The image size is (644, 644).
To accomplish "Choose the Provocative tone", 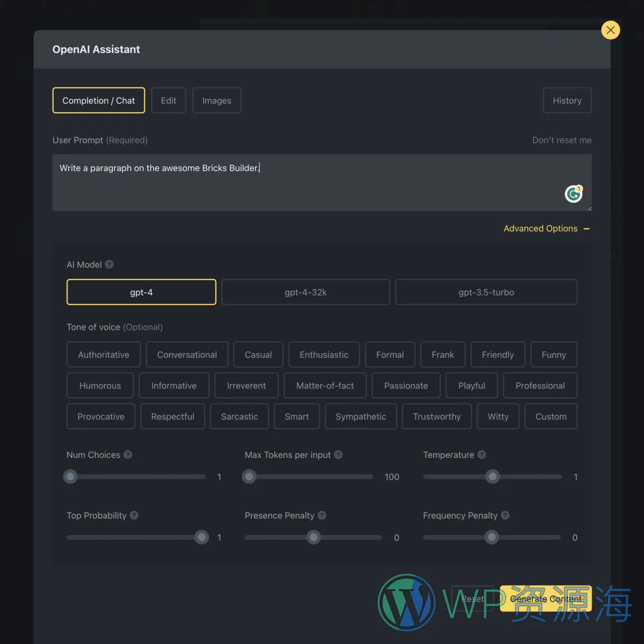I will pos(101,416).
